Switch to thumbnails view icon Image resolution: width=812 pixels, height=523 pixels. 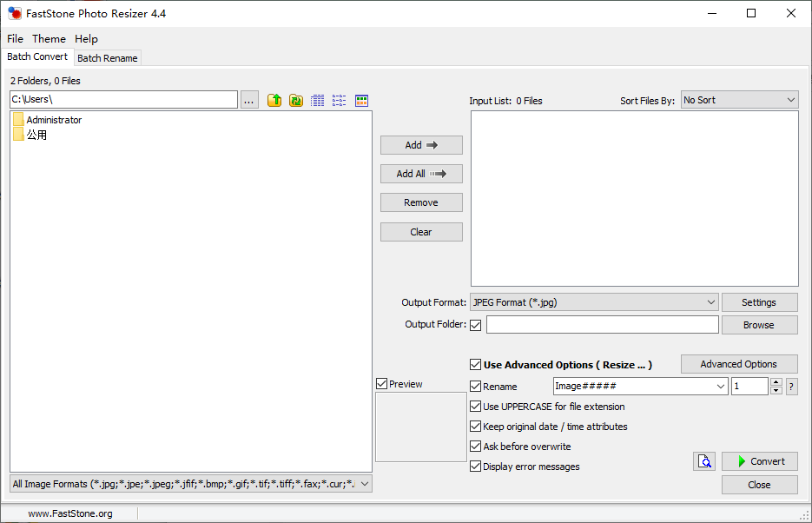[361, 100]
